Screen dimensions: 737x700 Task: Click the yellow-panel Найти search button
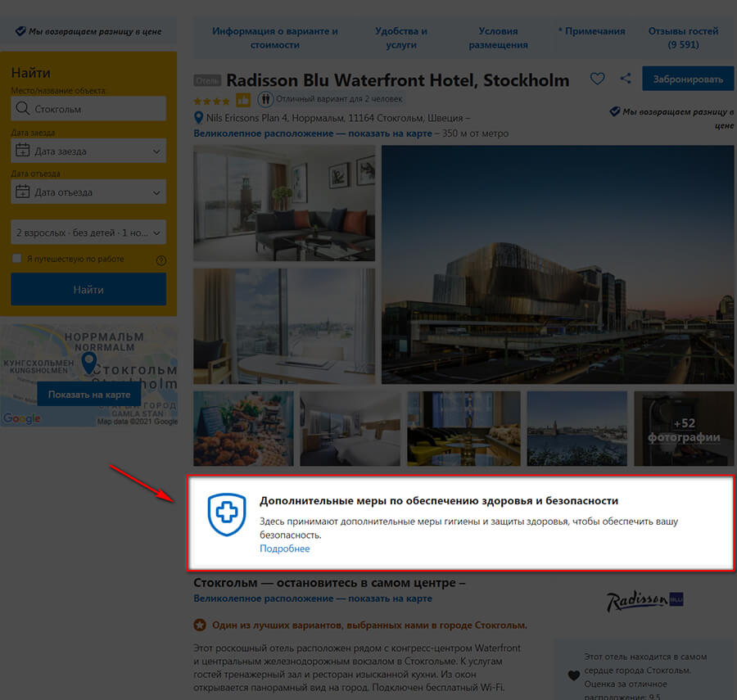click(x=88, y=289)
